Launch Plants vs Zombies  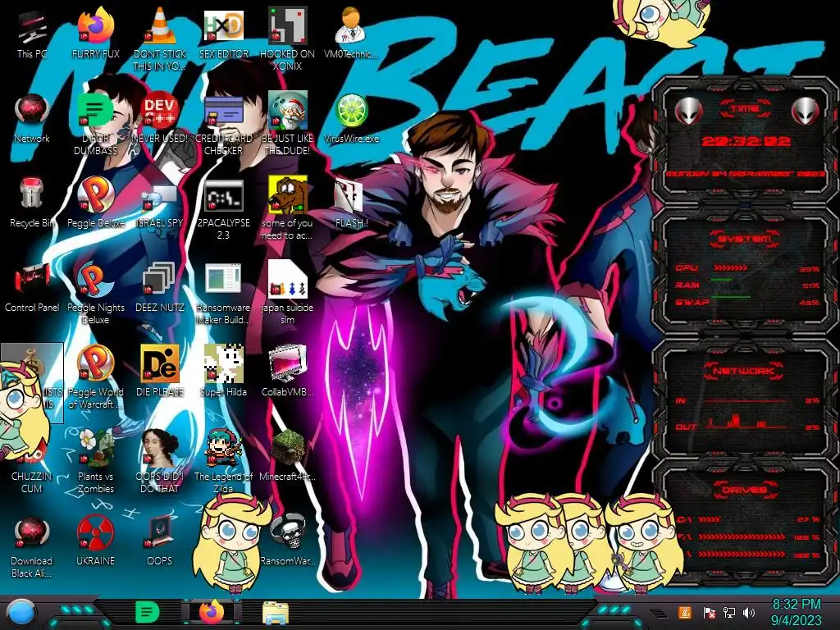pyautogui.click(x=95, y=462)
